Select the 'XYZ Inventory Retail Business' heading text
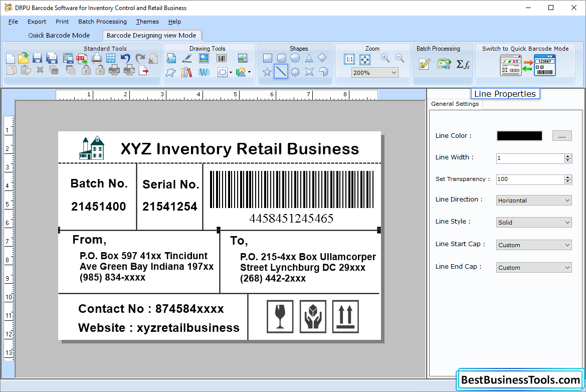This screenshot has height=392, width=586. pyautogui.click(x=240, y=149)
